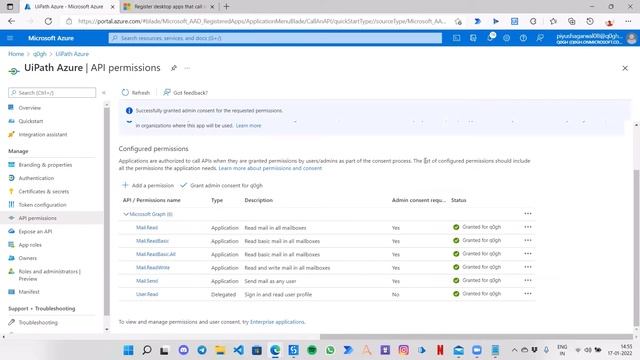The width and height of the screenshot is (640, 360).
Task: Open the notifications bell in Azure header
Action: point(490,38)
